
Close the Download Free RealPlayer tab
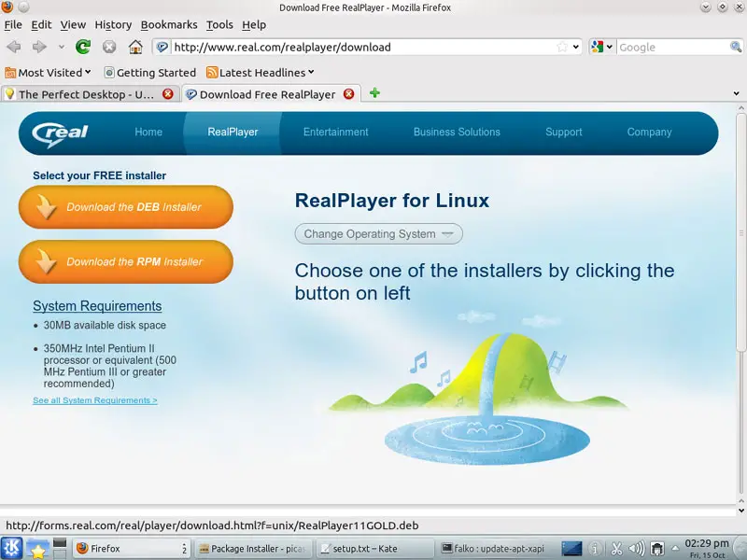pyautogui.click(x=348, y=94)
